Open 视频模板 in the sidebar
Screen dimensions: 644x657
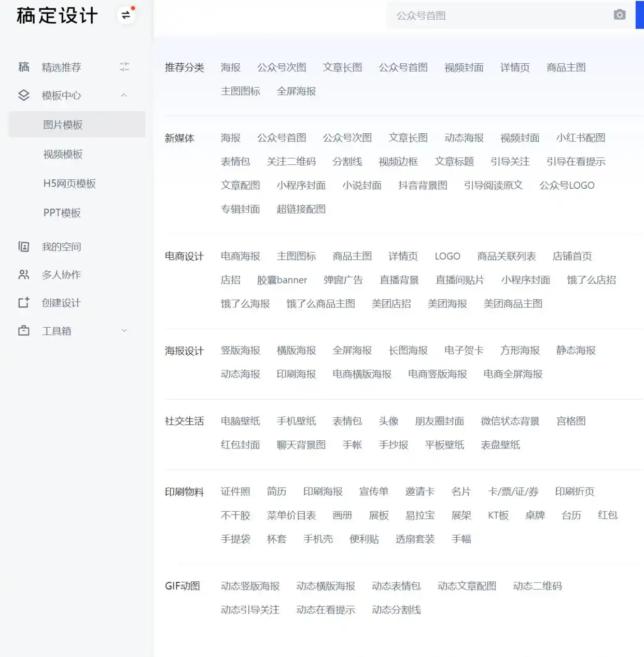coord(63,155)
